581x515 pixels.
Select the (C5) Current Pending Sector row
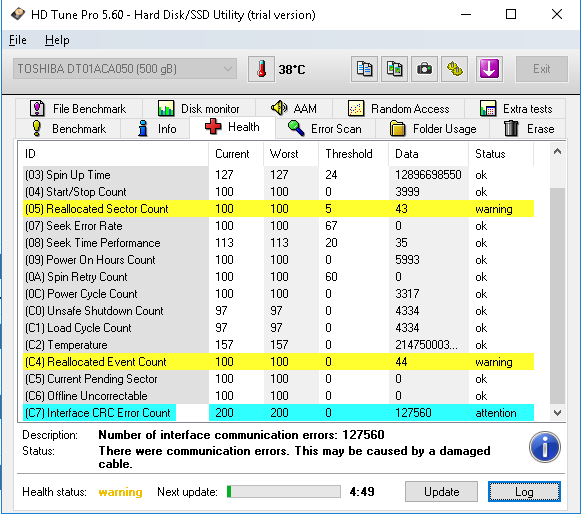[278, 379]
